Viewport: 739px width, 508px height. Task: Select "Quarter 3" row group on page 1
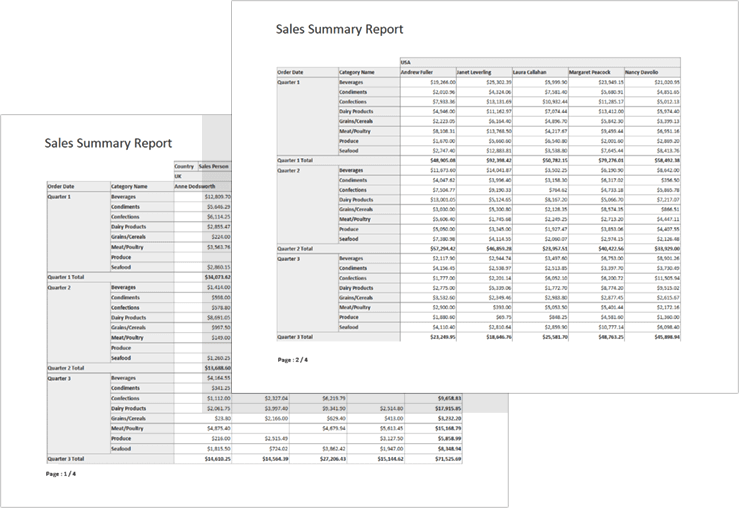pyautogui.click(x=78, y=413)
